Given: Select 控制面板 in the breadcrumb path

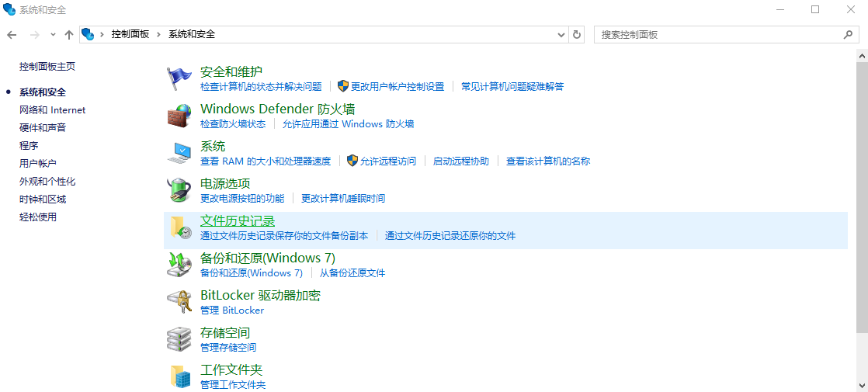Looking at the screenshot, I should click(x=130, y=34).
